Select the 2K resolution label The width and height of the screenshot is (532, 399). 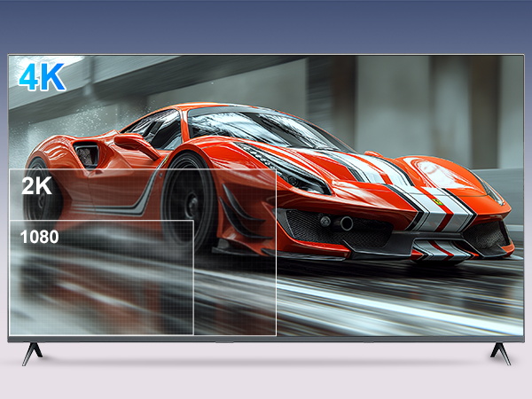coord(36,185)
